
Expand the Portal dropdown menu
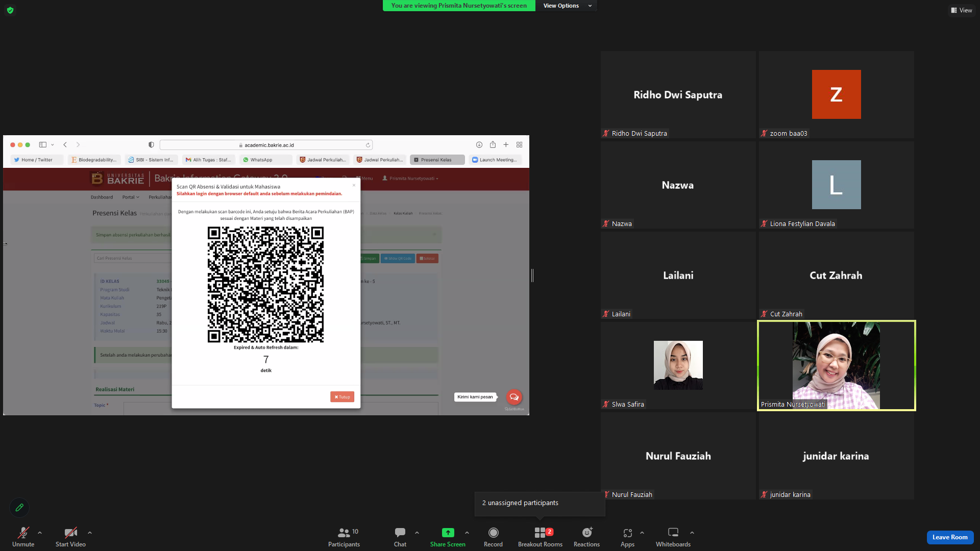pyautogui.click(x=131, y=197)
